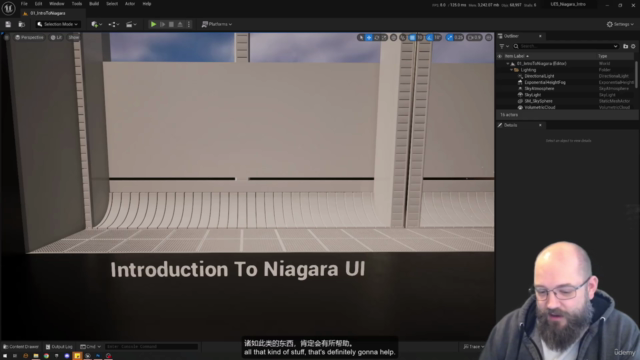Click the skip frame button next to Play
The image size is (640, 360).
point(162,24)
